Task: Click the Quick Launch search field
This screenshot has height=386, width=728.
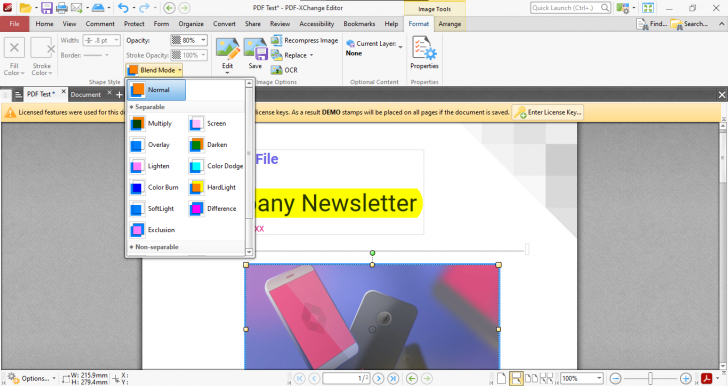Action: tap(570, 7)
